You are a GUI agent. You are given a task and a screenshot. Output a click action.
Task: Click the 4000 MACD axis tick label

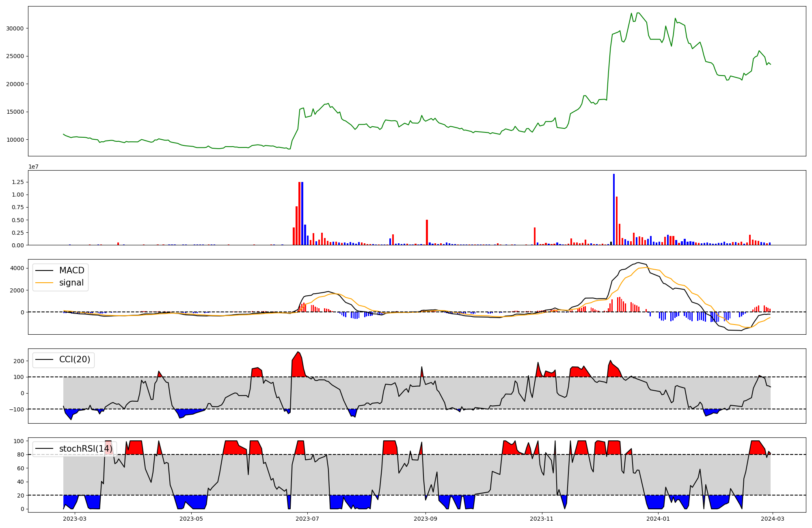coord(17,268)
